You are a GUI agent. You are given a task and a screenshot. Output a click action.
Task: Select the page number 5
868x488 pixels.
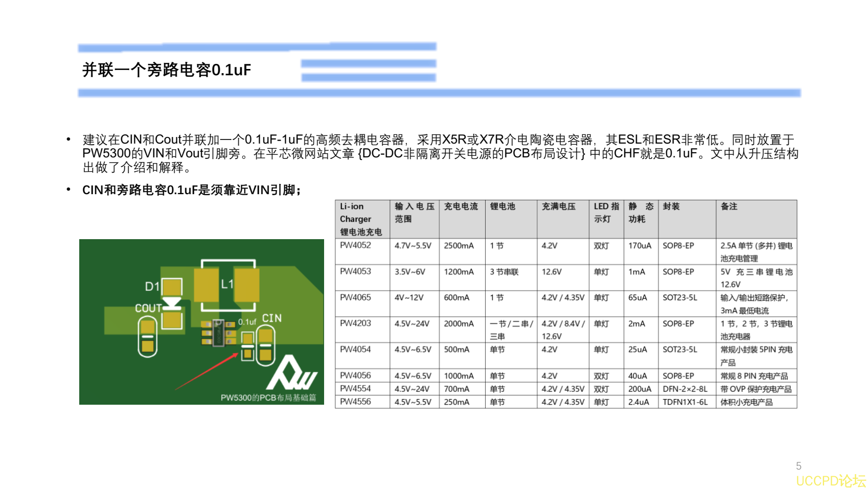[800, 466]
